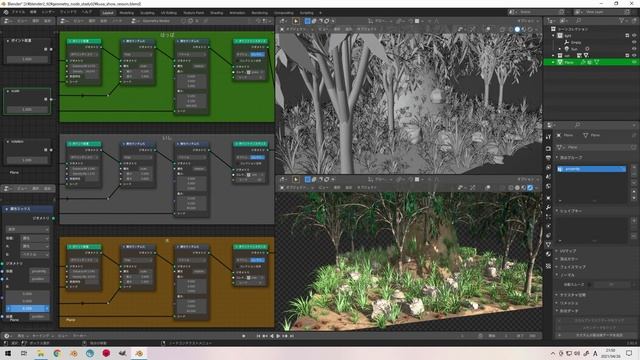Screen dimensions: 640x360
Task: Open the ウィンドウ menu
Action: (68, 12)
